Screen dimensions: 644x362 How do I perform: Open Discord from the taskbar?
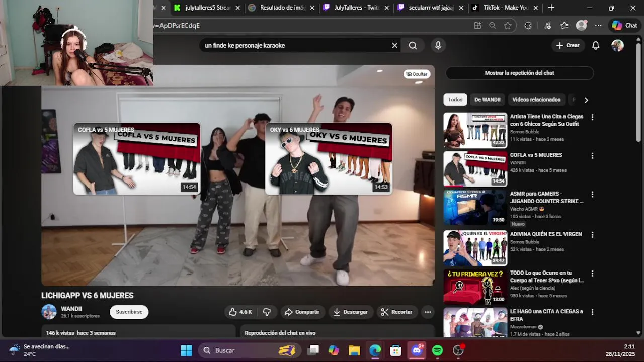click(417, 350)
